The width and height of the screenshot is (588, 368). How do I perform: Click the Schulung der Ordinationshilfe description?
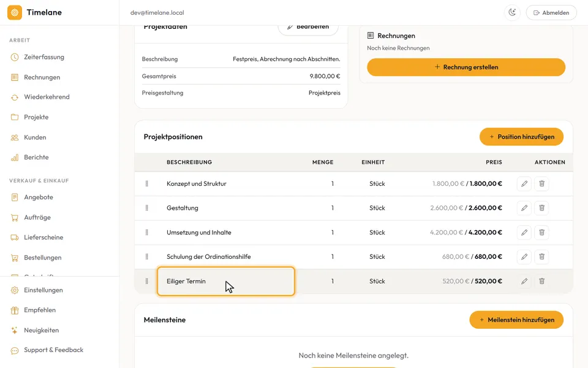tap(208, 257)
